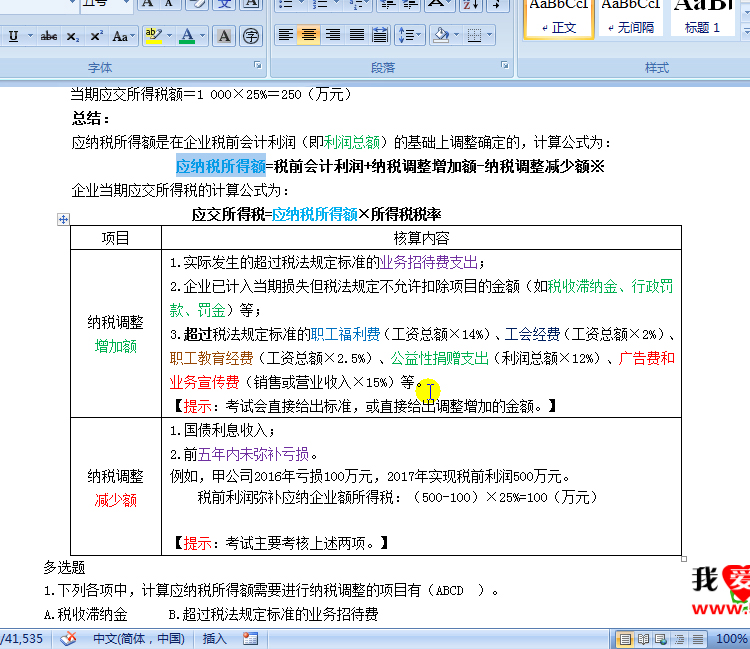Open shading color dropdown arrow
The width and height of the screenshot is (750, 649).
(456, 35)
